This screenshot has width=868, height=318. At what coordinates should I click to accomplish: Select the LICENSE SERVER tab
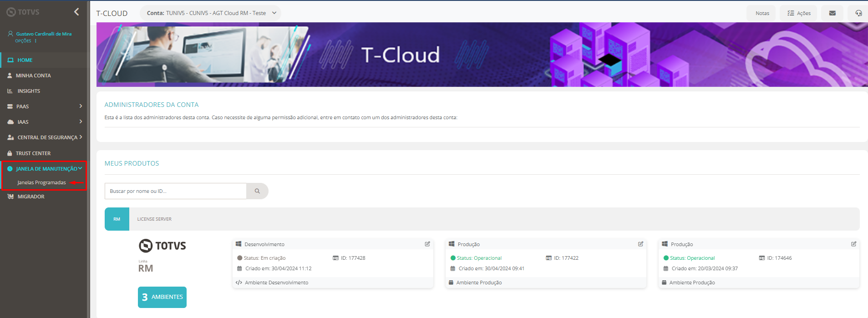(x=154, y=219)
